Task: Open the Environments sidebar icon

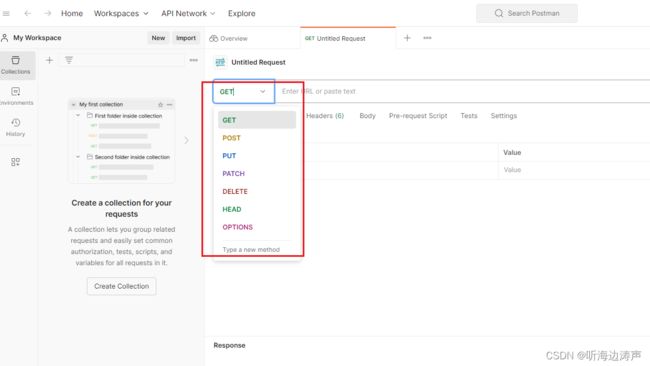Action: [x=16, y=96]
